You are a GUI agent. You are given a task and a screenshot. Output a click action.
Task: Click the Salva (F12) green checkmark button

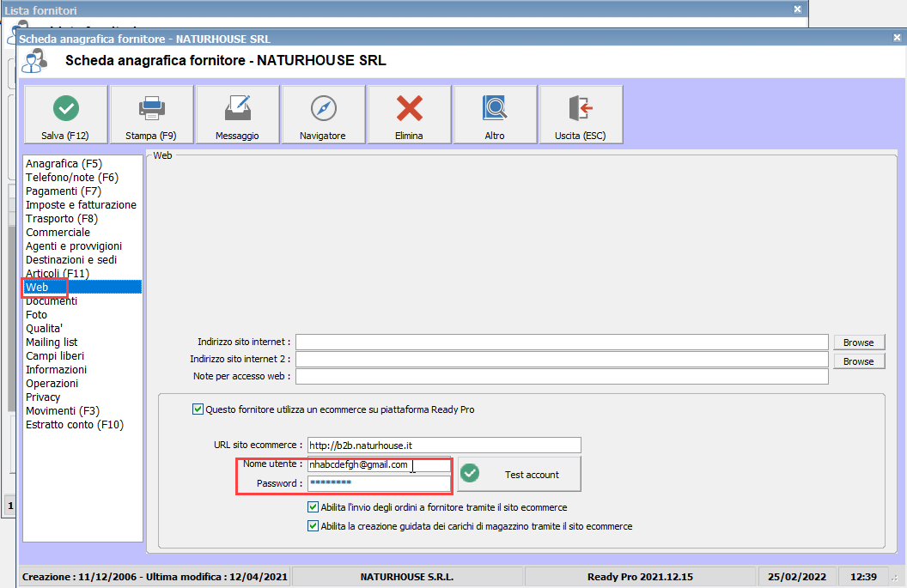[x=65, y=114]
